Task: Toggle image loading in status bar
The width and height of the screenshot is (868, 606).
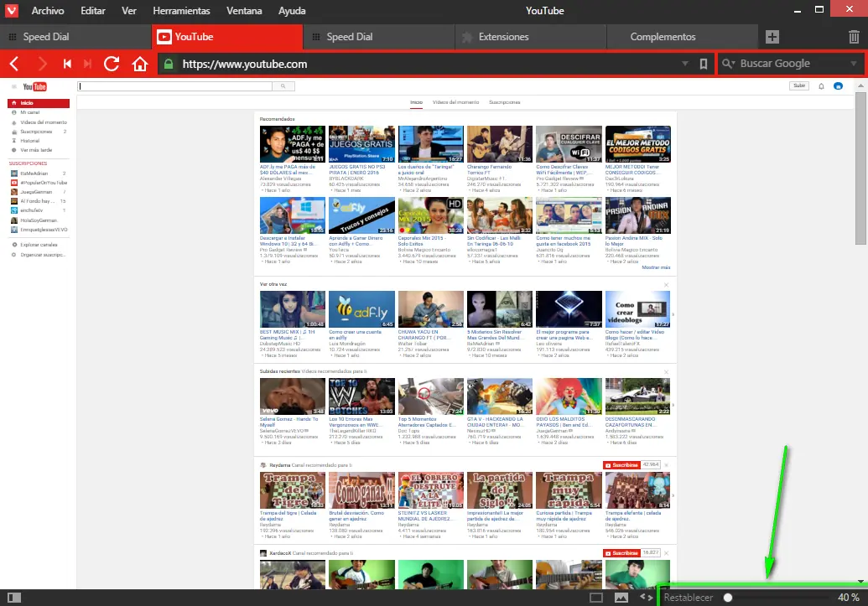Action: (621, 598)
